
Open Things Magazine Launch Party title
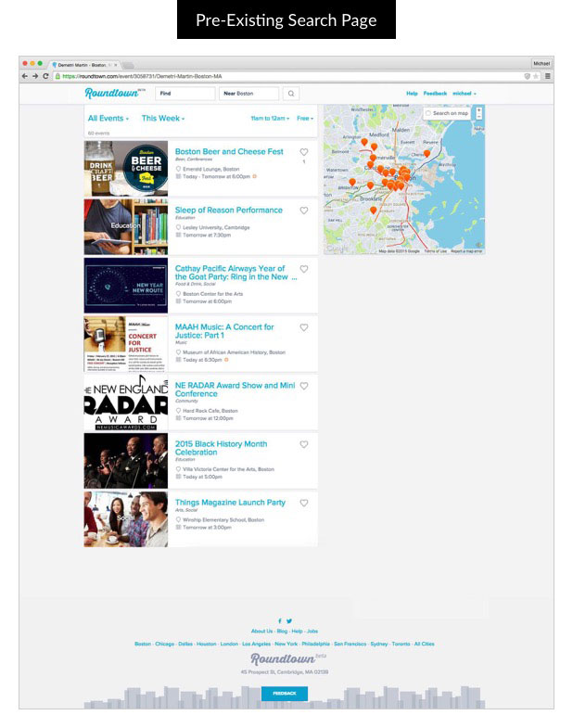pyautogui.click(x=230, y=503)
